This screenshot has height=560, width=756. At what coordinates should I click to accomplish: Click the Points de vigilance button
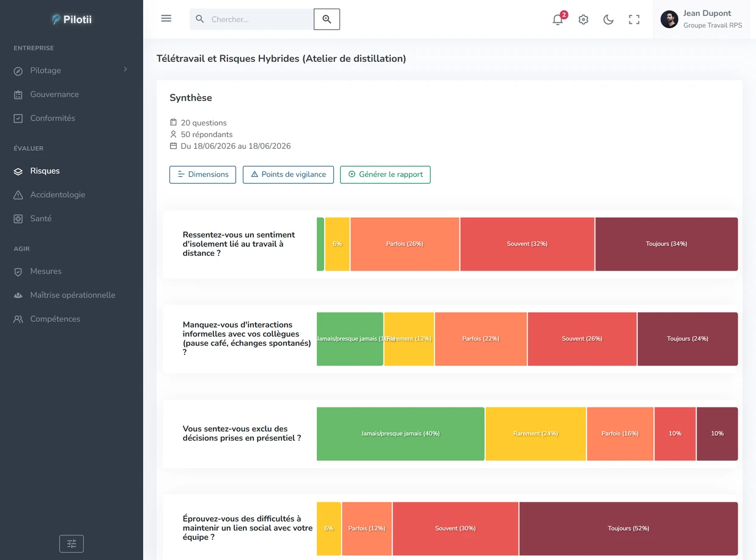(x=288, y=174)
